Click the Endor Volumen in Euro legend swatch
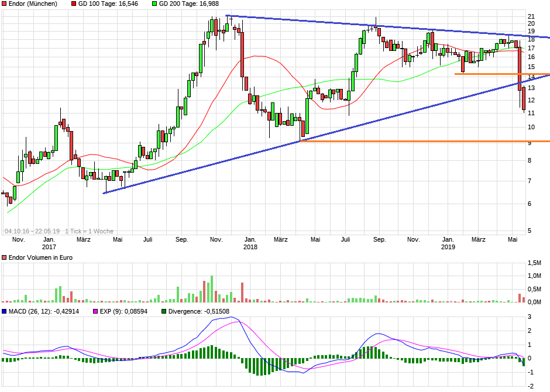Image resolution: width=550 pixels, height=392 pixels. [4, 257]
